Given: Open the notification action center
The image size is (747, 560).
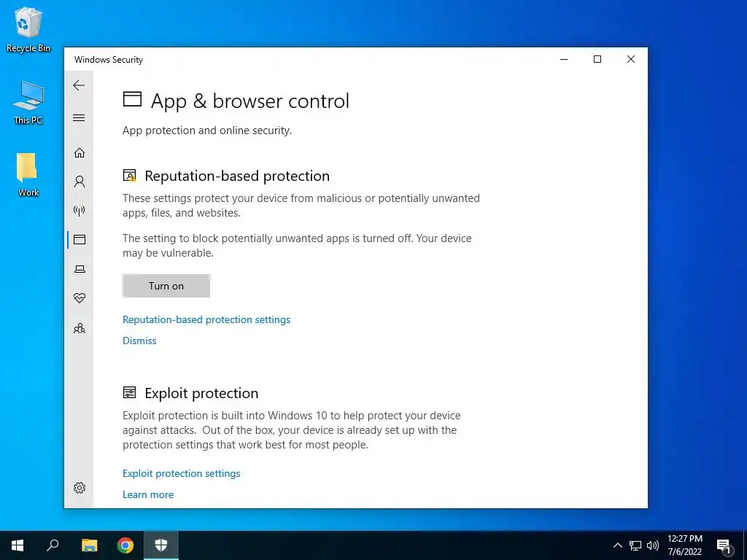Looking at the screenshot, I should [x=724, y=545].
